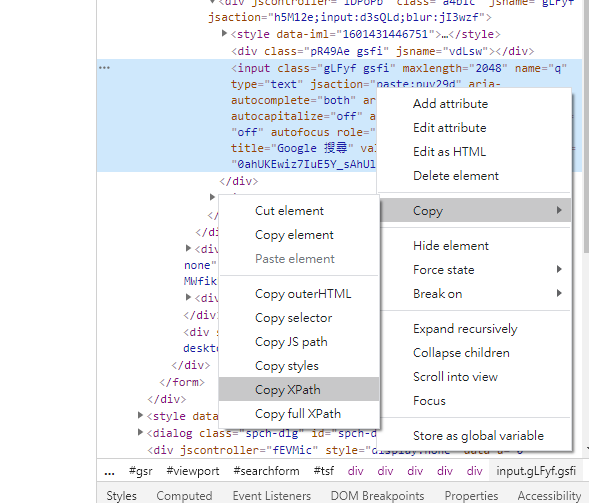Select #gsr breadcrumb
The image size is (589, 503).
click(x=140, y=471)
